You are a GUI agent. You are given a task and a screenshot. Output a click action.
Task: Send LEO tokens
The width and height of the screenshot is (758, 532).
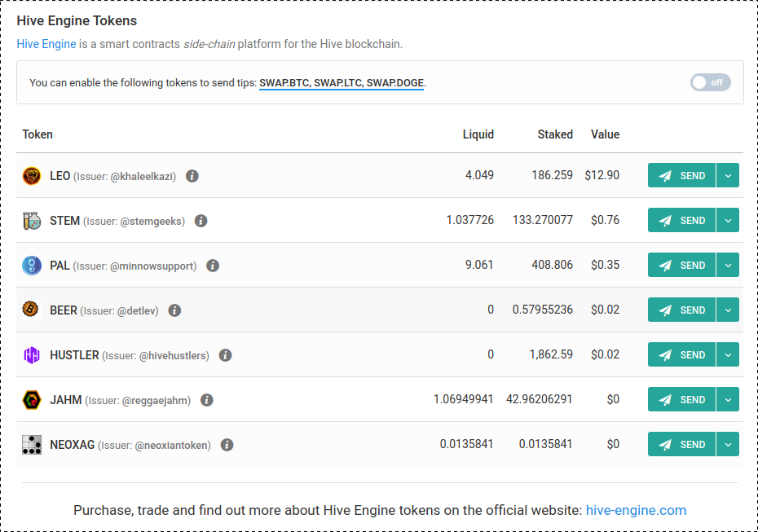click(681, 175)
